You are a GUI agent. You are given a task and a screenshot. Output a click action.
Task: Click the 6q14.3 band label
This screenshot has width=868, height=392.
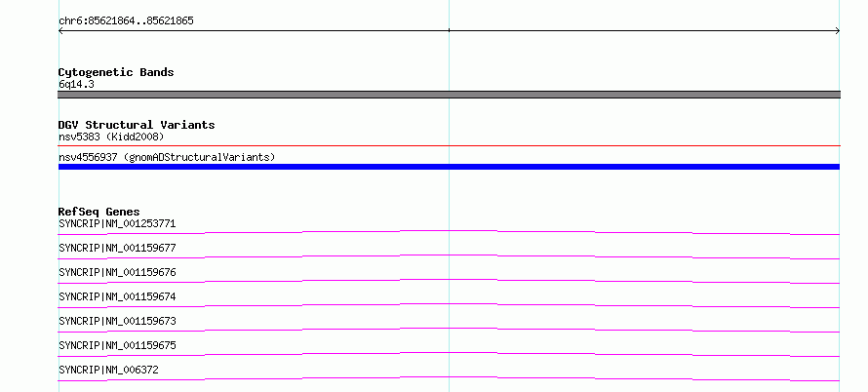[x=76, y=84]
